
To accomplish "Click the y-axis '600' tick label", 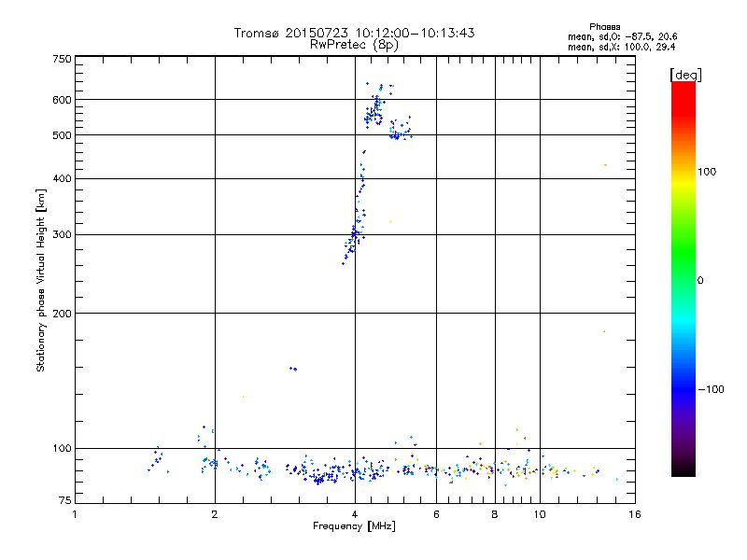I will [62, 100].
